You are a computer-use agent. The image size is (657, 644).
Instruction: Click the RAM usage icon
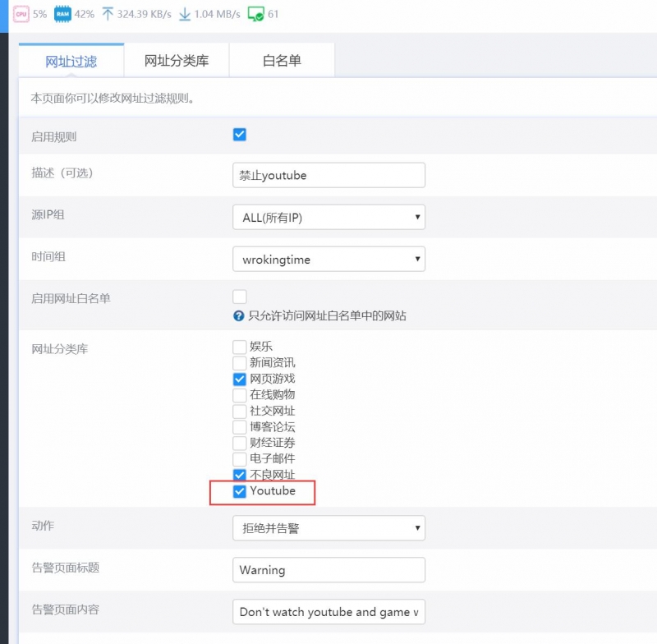62,14
